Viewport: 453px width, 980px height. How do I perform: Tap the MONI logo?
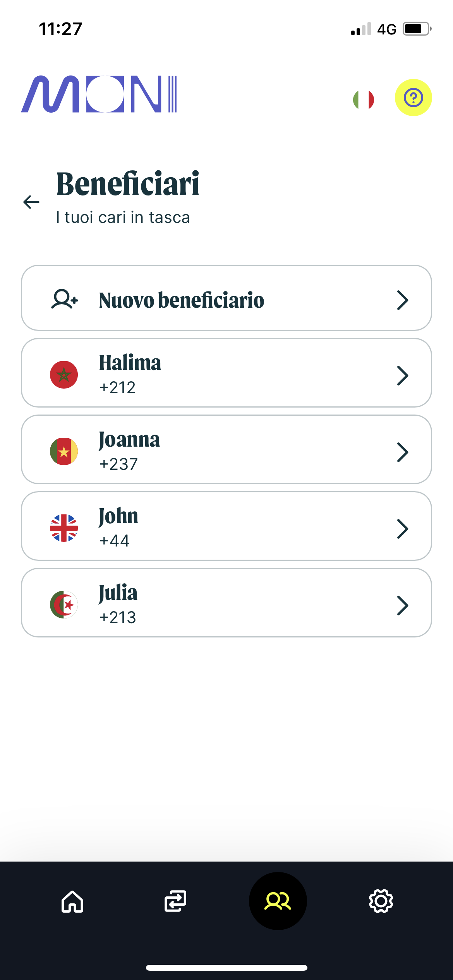99,94
